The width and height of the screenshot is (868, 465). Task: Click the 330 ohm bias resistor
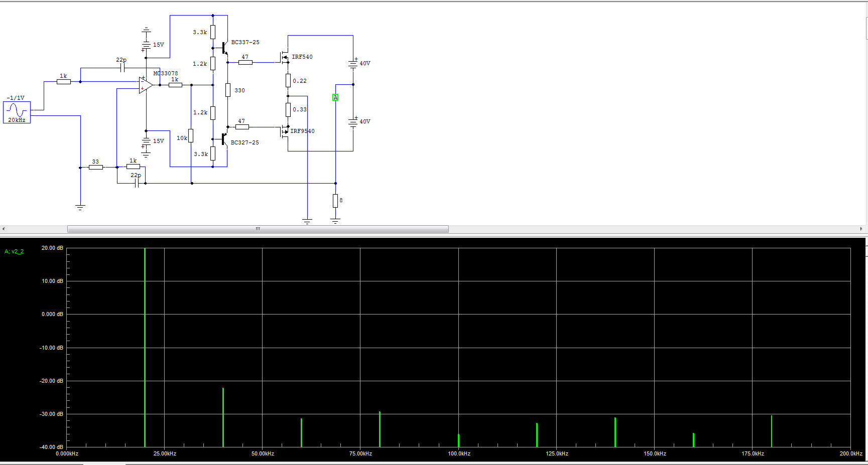(x=228, y=90)
